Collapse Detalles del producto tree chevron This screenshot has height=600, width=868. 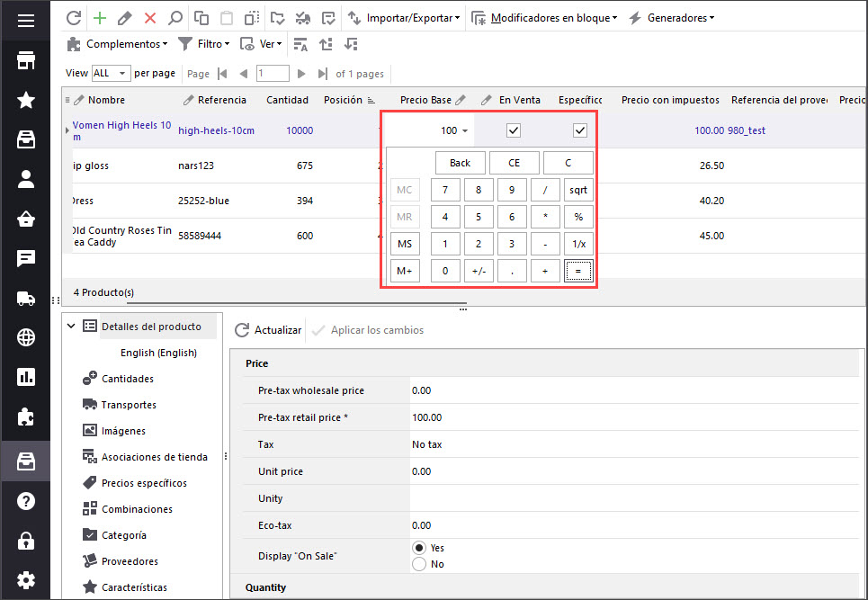tap(71, 326)
